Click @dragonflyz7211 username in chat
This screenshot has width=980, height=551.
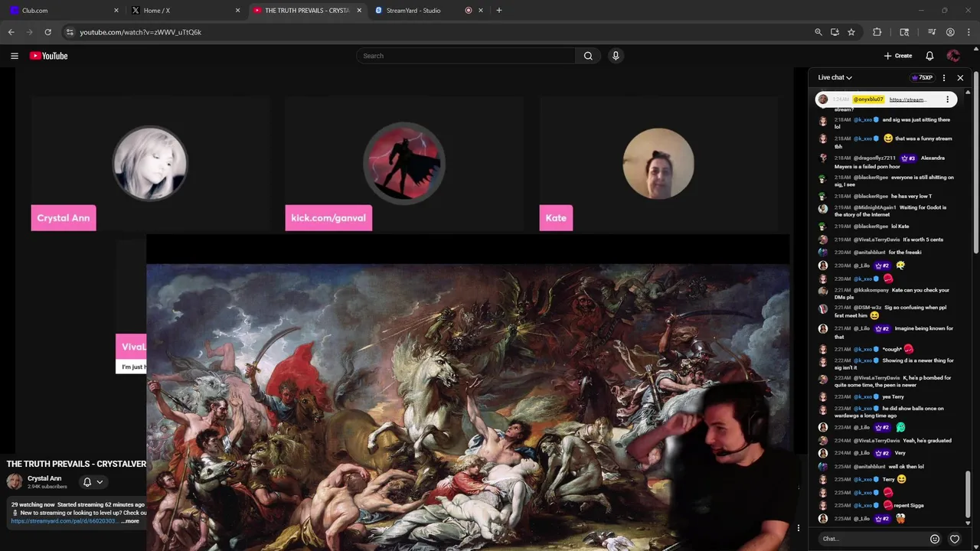pos(874,158)
